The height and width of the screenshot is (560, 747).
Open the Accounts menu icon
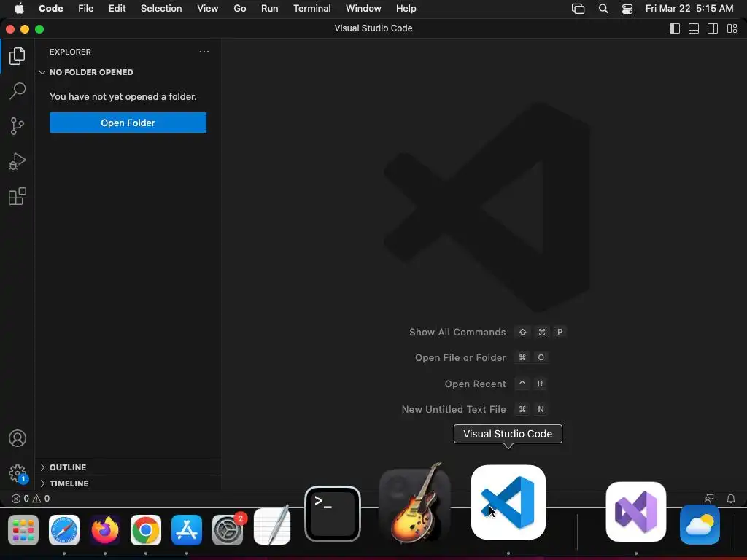(x=18, y=438)
